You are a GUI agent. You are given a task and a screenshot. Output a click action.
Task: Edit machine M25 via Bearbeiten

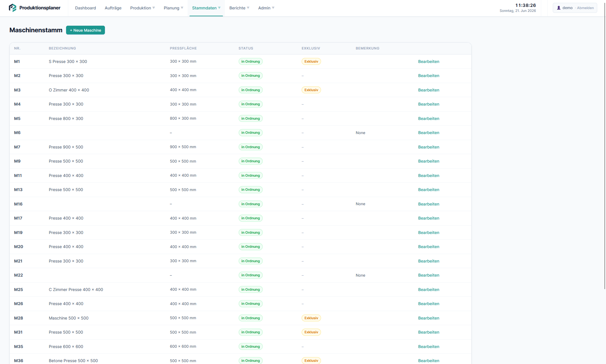click(x=428, y=289)
